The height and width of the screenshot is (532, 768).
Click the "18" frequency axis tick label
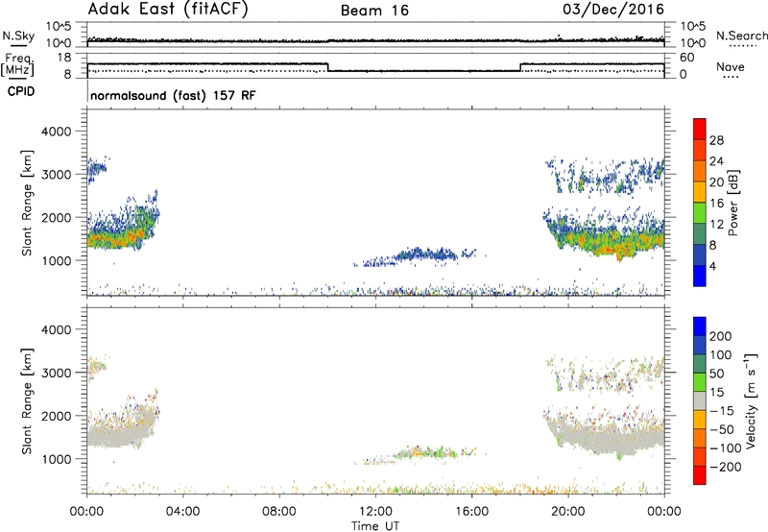(64, 57)
